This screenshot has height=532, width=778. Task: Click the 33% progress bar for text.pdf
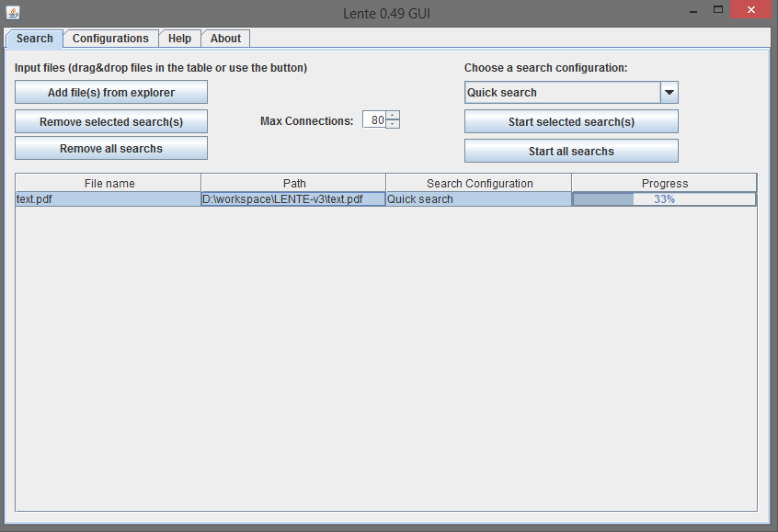(x=664, y=198)
